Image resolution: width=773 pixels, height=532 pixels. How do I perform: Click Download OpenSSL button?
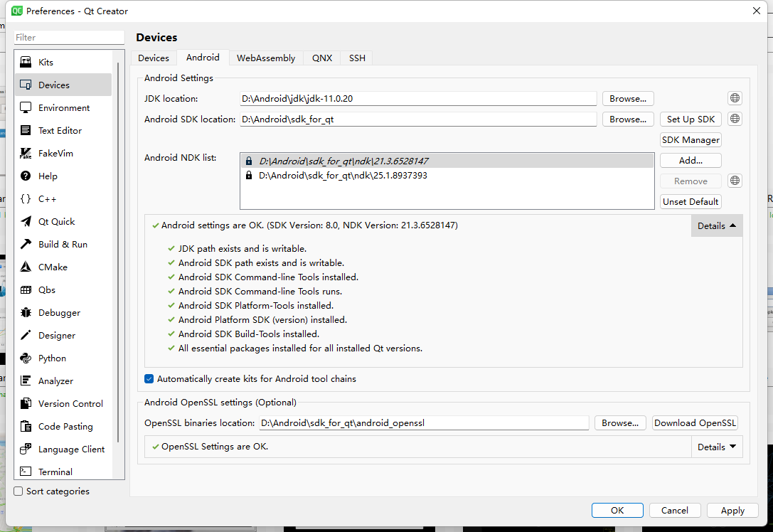[x=695, y=423]
